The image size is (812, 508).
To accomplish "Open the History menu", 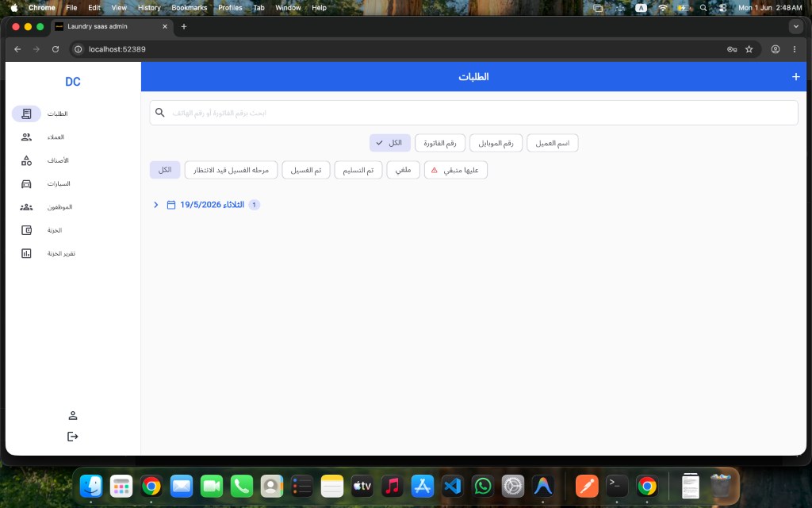I will 149,8.
